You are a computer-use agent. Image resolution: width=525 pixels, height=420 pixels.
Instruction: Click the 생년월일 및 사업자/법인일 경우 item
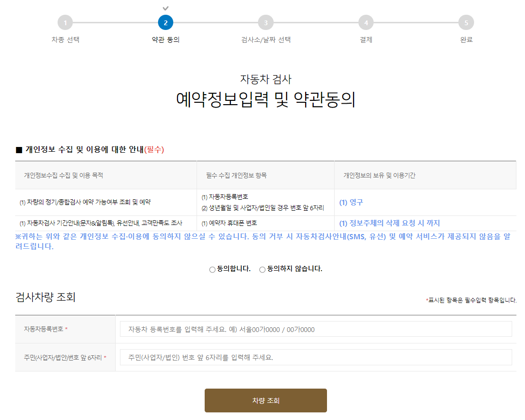263,208
